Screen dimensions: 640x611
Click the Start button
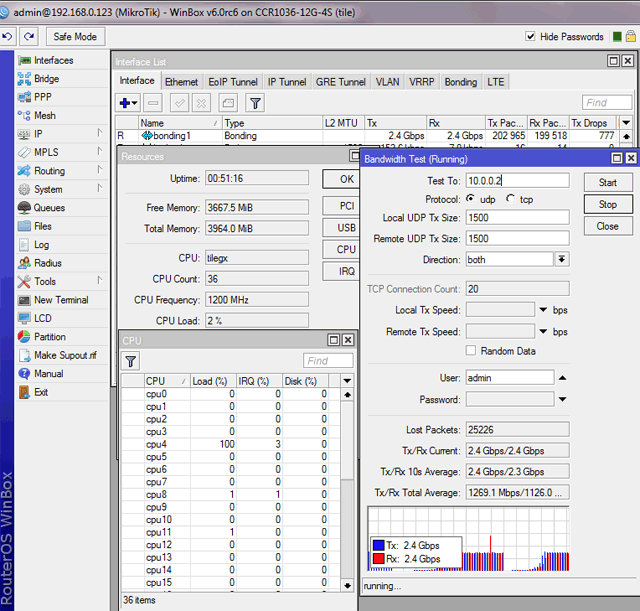coord(608,182)
